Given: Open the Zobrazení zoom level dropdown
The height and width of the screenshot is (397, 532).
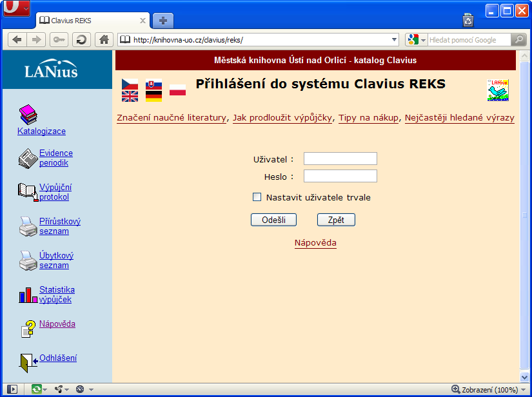Looking at the screenshot, I should (524, 390).
